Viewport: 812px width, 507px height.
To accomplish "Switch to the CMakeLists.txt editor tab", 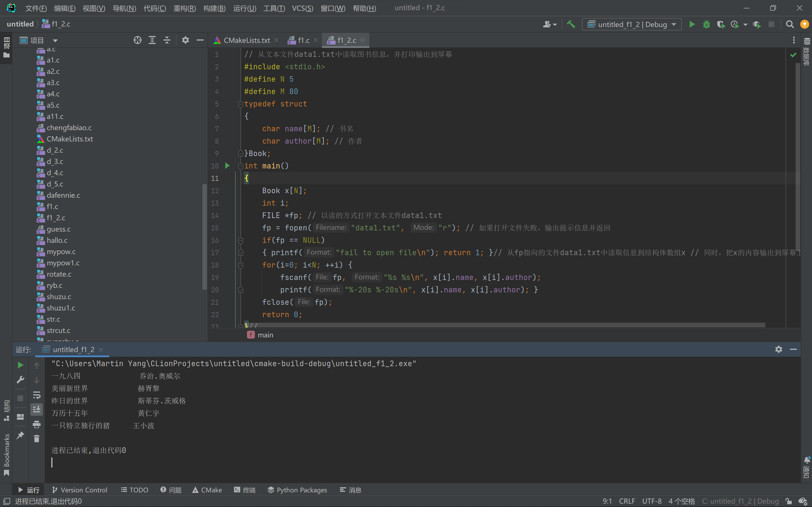I will coord(246,40).
